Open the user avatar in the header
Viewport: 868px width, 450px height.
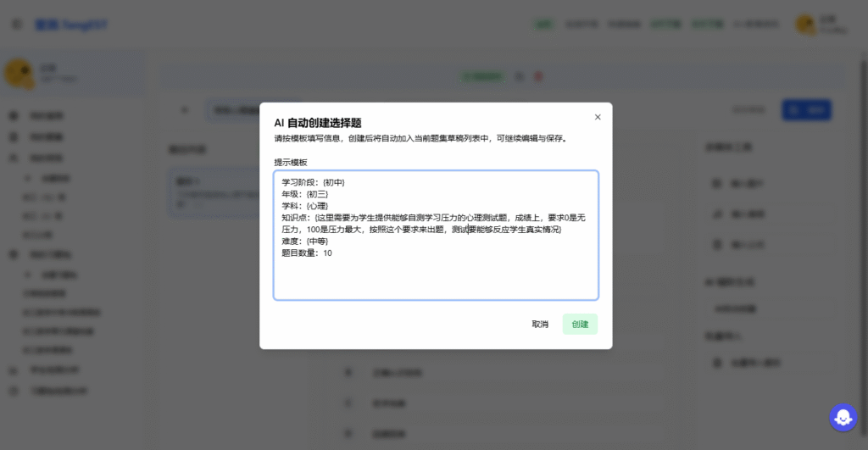pyautogui.click(x=804, y=25)
